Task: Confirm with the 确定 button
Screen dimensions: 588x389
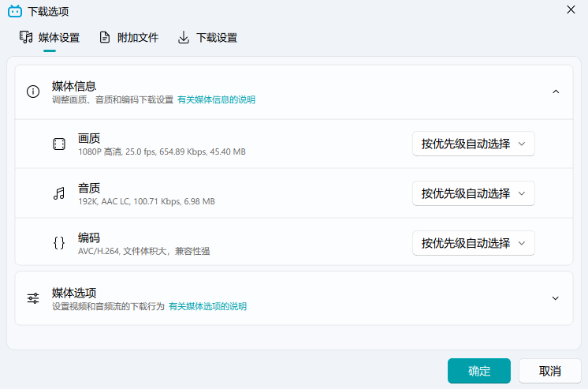Action: (x=479, y=371)
